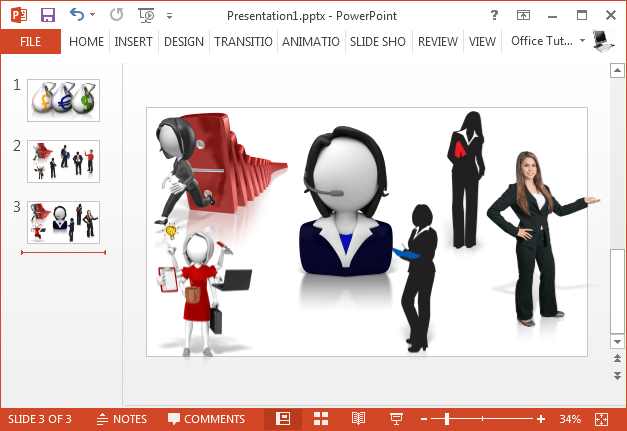Click the scroll down arrow
Screen dimensions: 627x431
click(x=617, y=342)
